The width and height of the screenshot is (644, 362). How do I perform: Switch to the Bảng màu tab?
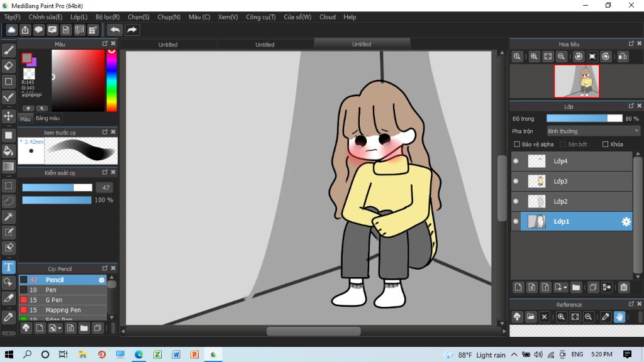pyautogui.click(x=48, y=118)
